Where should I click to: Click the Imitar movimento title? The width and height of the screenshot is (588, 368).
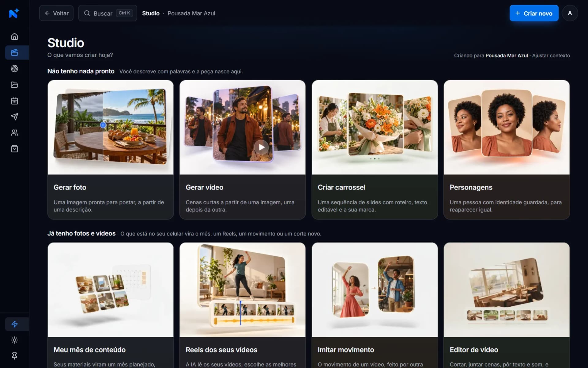(x=346, y=350)
